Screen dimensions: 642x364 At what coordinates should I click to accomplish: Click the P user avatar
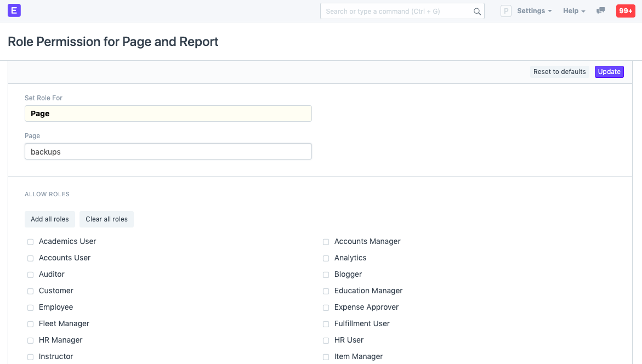click(505, 10)
